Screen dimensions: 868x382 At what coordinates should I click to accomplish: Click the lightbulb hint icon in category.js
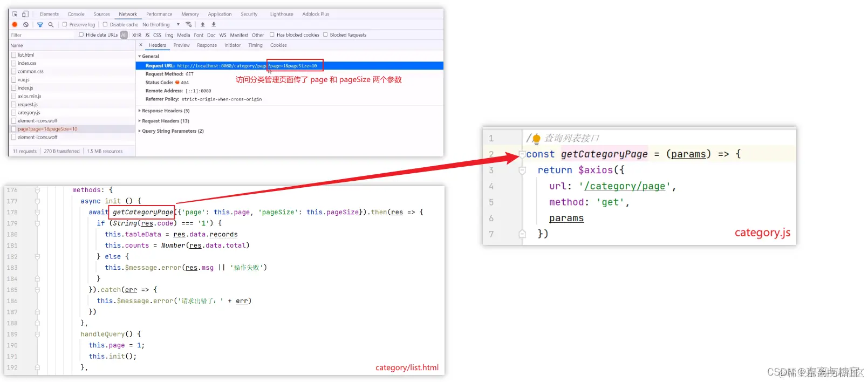(x=536, y=139)
